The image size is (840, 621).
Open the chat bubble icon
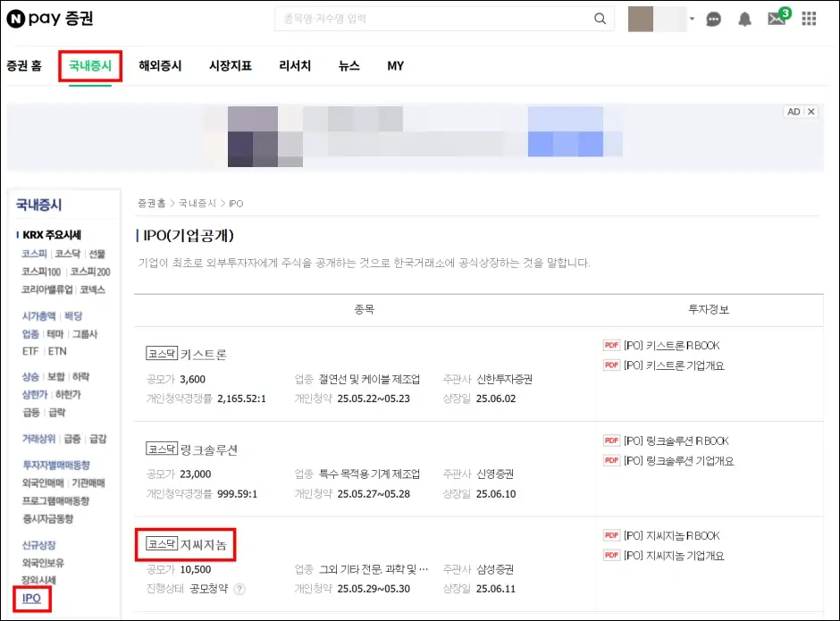(x=714, y=20)
